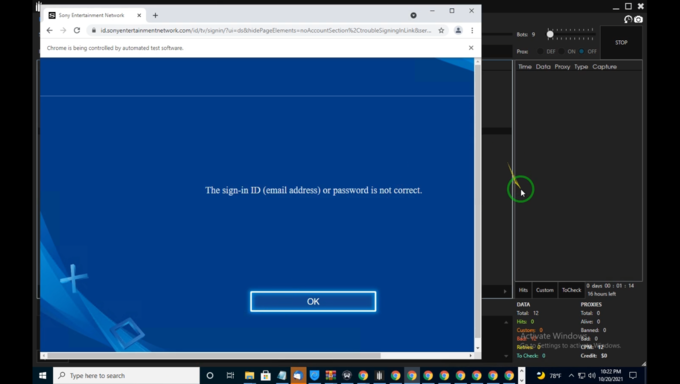The image size is (680, 384).
Task: View site info via the padlock icon
Action: click(x=94, y=30)
